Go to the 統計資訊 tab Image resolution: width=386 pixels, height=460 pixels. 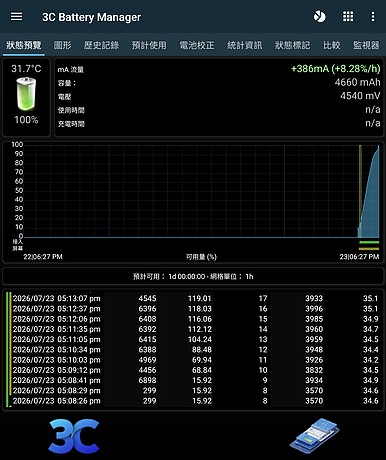click(x=245, y=45)
